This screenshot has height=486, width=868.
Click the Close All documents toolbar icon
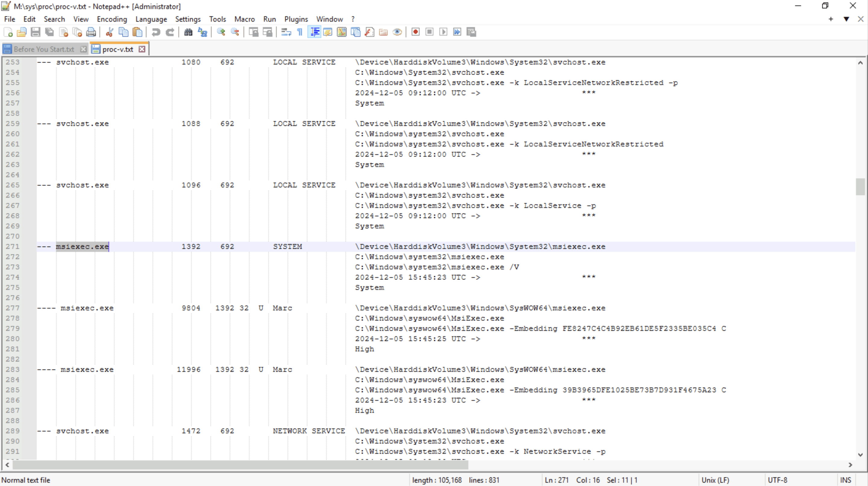point(77,32)
